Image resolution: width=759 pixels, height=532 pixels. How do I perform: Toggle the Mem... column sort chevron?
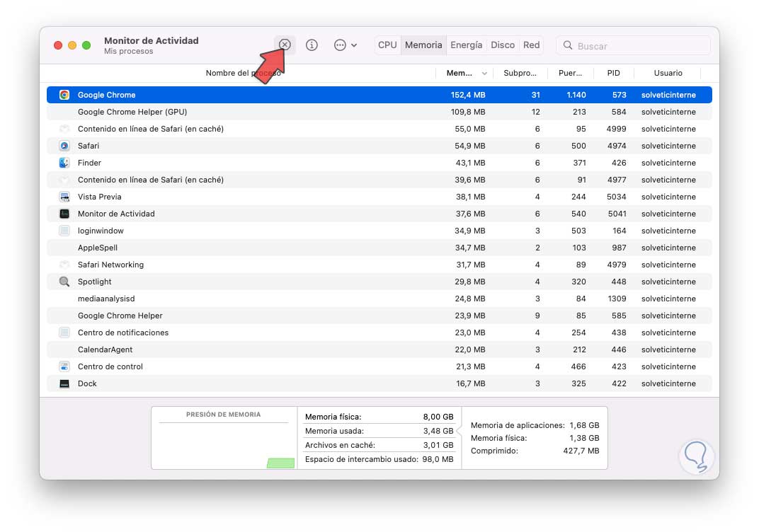[484, 74]
